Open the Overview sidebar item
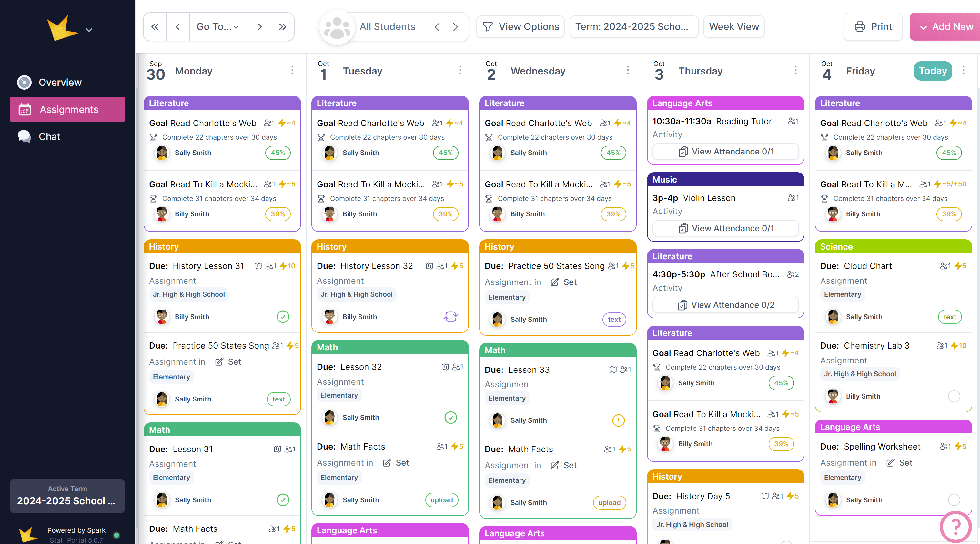Viewport: 980px width, 544px height. tap(60, 82)
